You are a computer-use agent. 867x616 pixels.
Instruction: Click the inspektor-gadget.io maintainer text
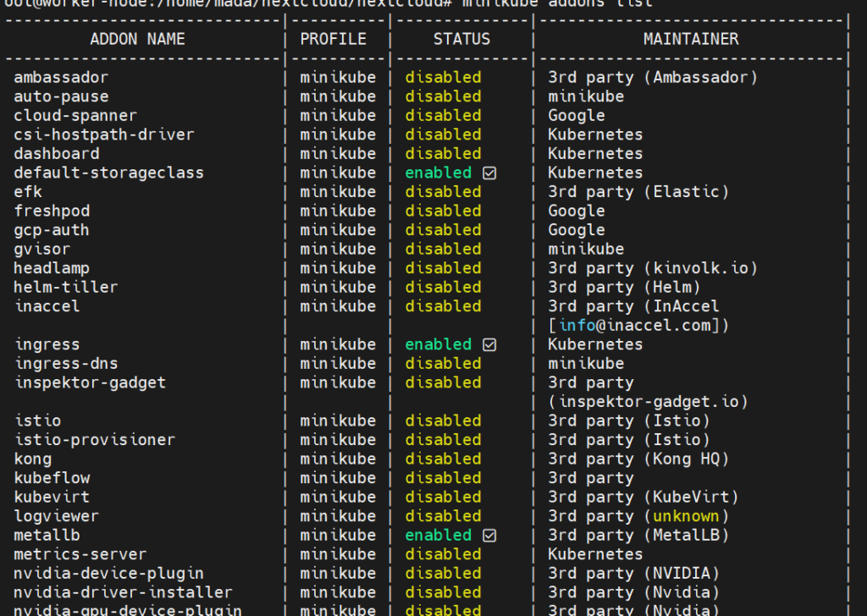point(648,402)
